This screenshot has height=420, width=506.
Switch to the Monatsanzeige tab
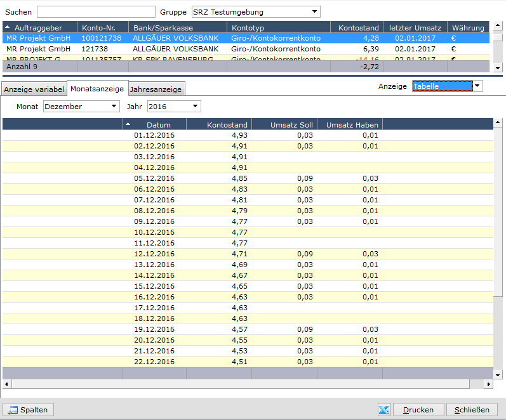(x=97, y=88)
